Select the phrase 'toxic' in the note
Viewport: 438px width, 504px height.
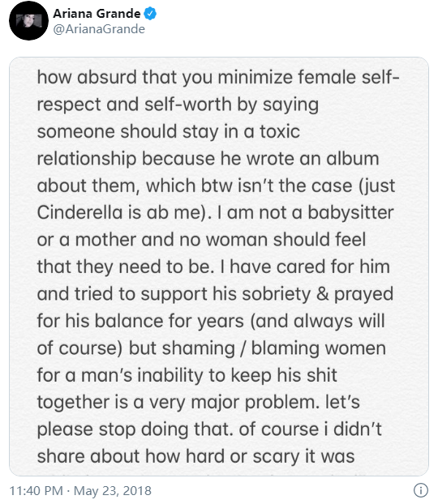(280, 131)
